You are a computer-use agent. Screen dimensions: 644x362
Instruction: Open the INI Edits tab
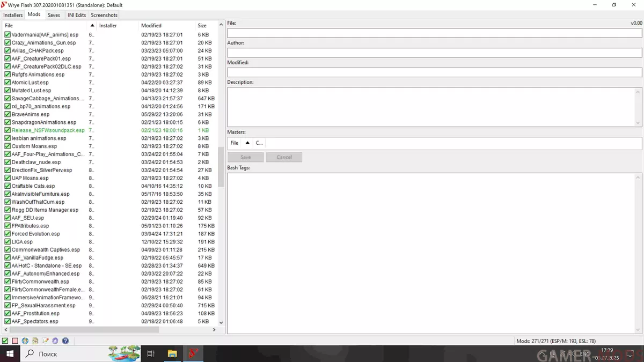coord(77,15)
